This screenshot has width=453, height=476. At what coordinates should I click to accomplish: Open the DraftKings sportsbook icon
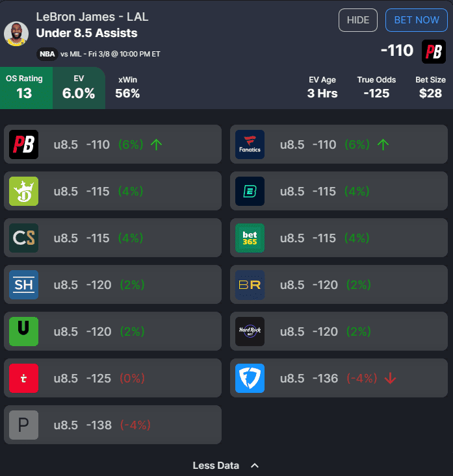coord(23,192)
